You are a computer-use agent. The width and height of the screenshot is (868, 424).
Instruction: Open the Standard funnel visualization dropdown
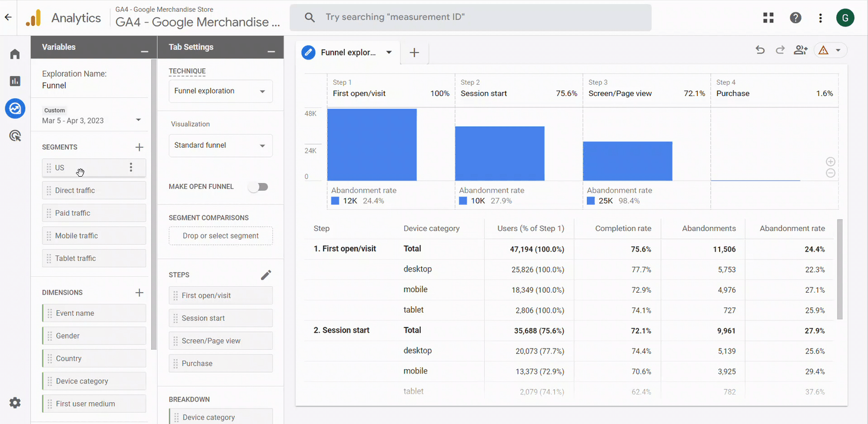tap(220, 145)
